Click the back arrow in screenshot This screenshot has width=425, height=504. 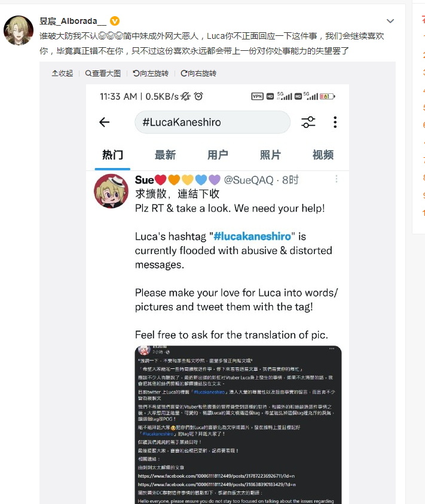click(104, 122)
